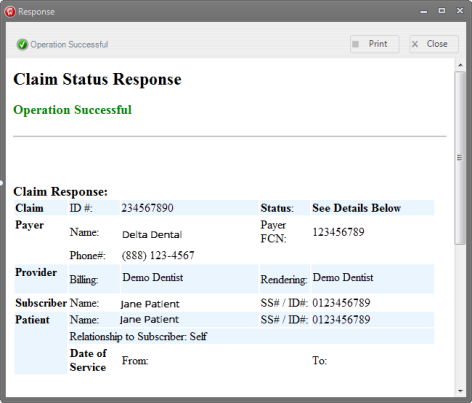Click See Details Below status text
472x403 pixels.
coord(357,208)
